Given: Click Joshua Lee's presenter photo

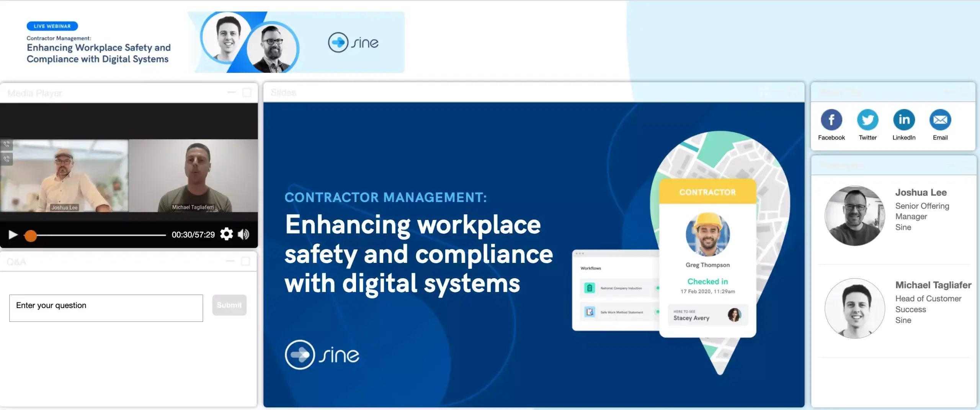Looking at the screenshot, I should point(855,216).
